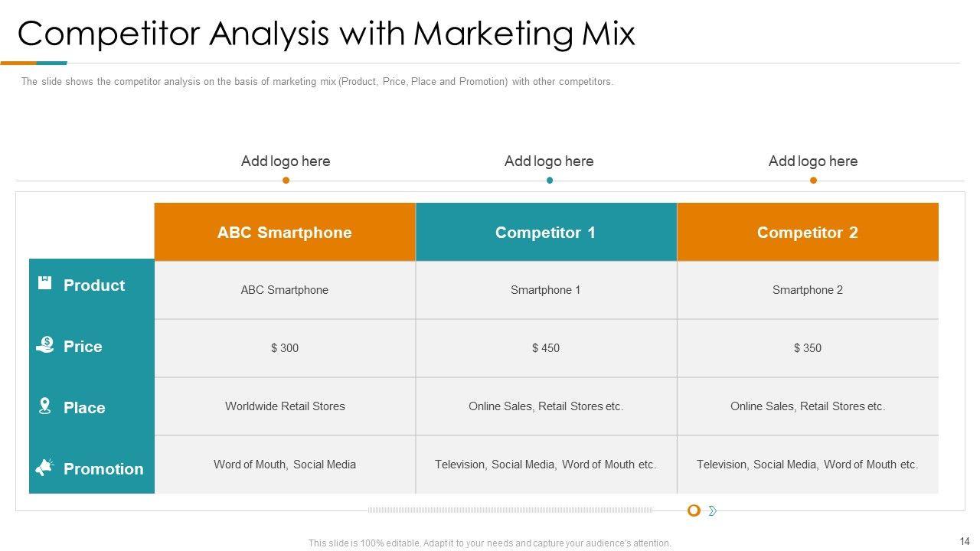
Task: Click the first 'Add logo here' placeholder
Action: [286, 161]
